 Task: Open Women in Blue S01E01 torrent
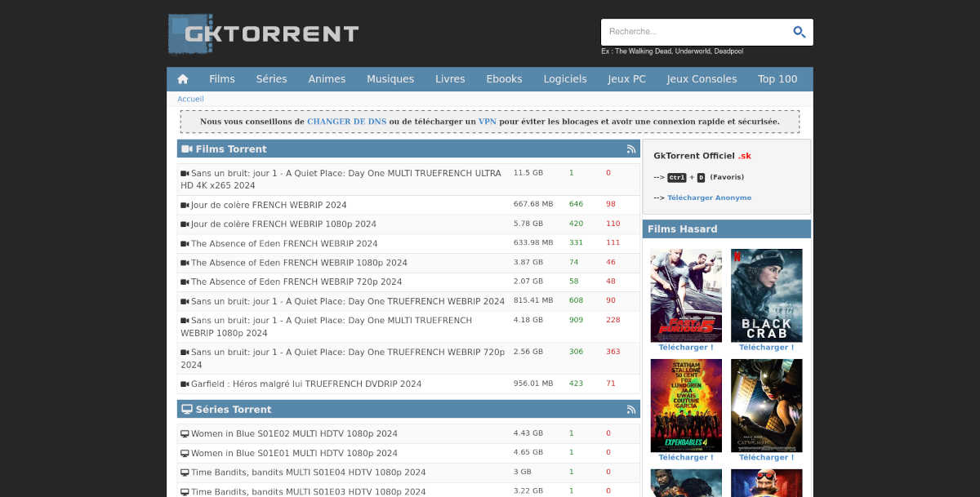[x=294, y=453]
